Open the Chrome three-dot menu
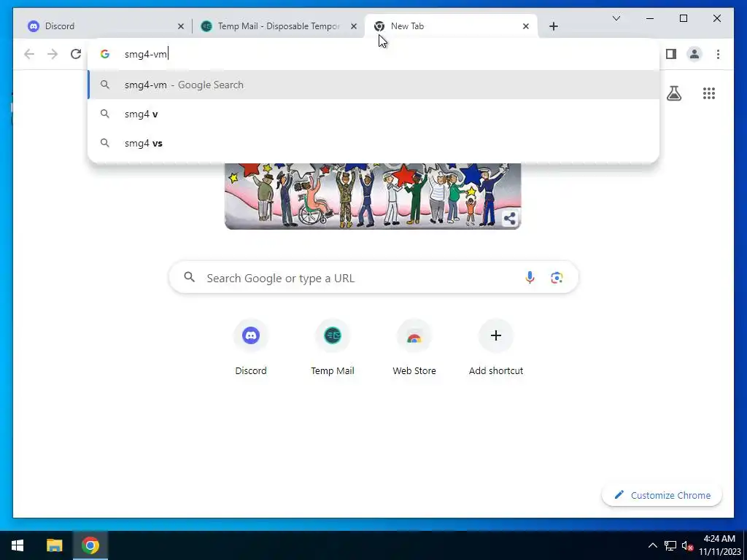The height and width of the screenshot is (560, 747). tap(718, 54)
